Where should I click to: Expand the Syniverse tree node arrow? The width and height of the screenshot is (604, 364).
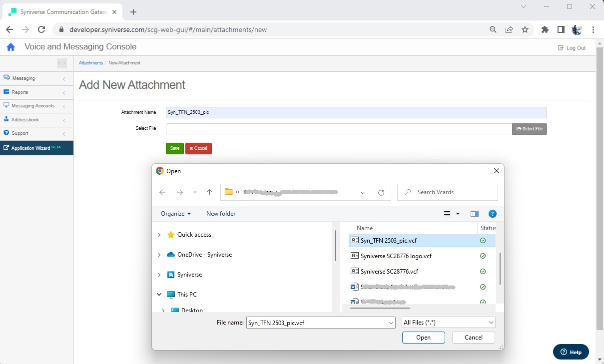coord(159,275)
